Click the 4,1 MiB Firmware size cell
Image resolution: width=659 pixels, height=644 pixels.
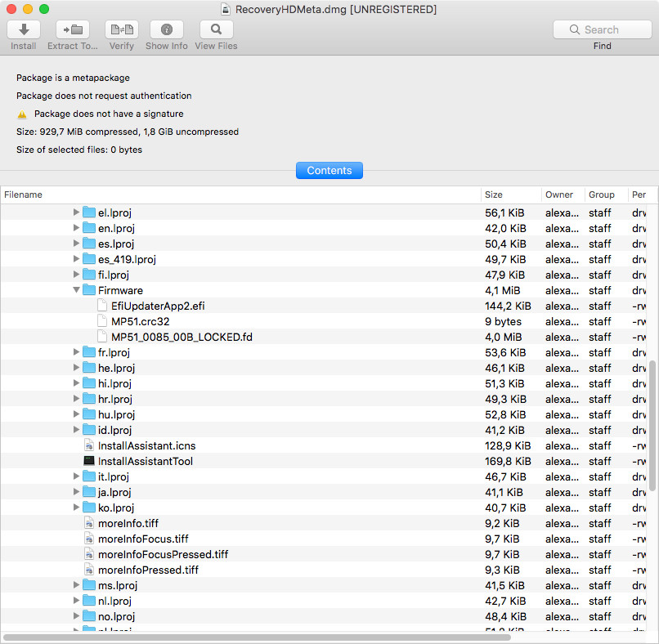coord(503,290)
